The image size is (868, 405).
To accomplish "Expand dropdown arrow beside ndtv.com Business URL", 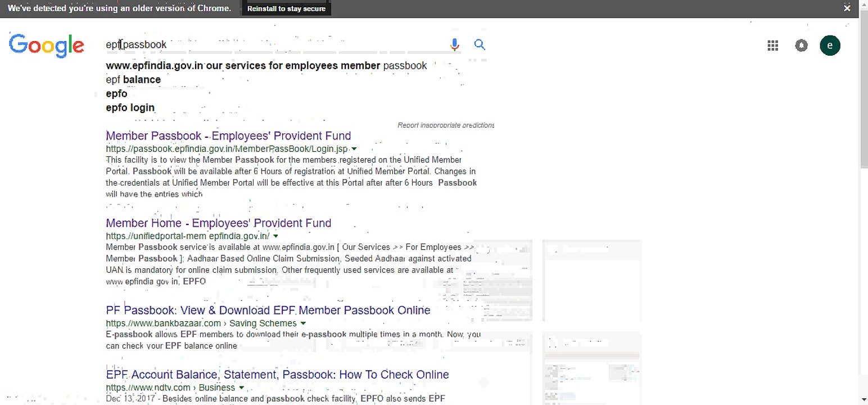I will coord(241,388).
